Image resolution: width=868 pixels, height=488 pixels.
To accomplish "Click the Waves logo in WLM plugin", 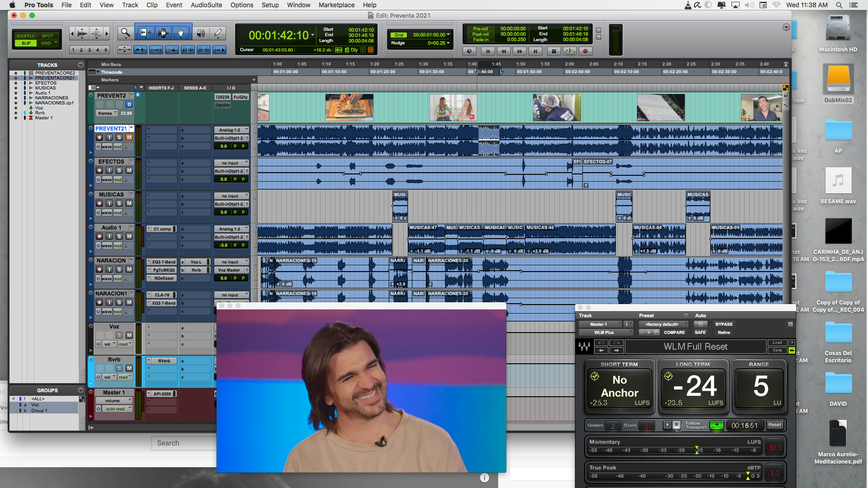I will click(585, 347).
